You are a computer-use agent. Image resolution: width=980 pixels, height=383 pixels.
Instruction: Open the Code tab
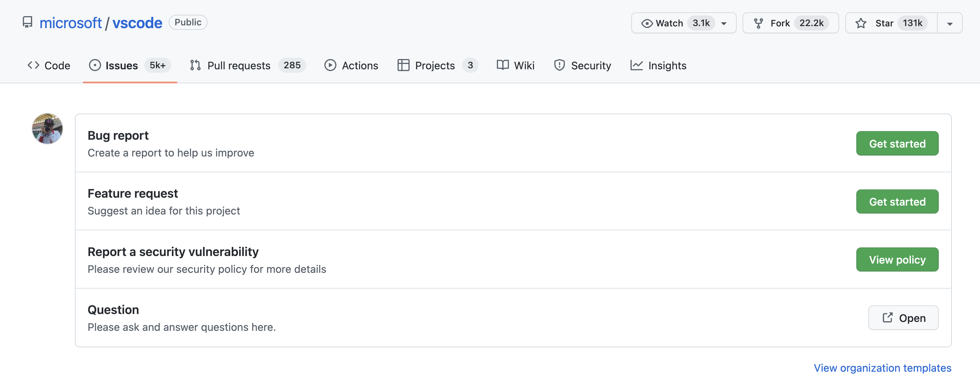click(49, 65)
